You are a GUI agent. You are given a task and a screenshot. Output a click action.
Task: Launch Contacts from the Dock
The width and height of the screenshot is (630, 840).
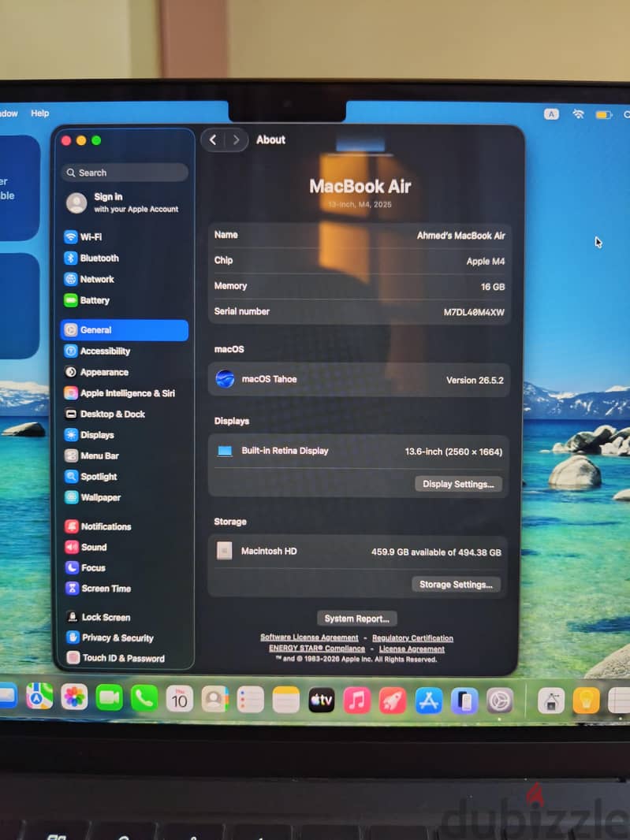pyautogui.click(x=215, y=699)
